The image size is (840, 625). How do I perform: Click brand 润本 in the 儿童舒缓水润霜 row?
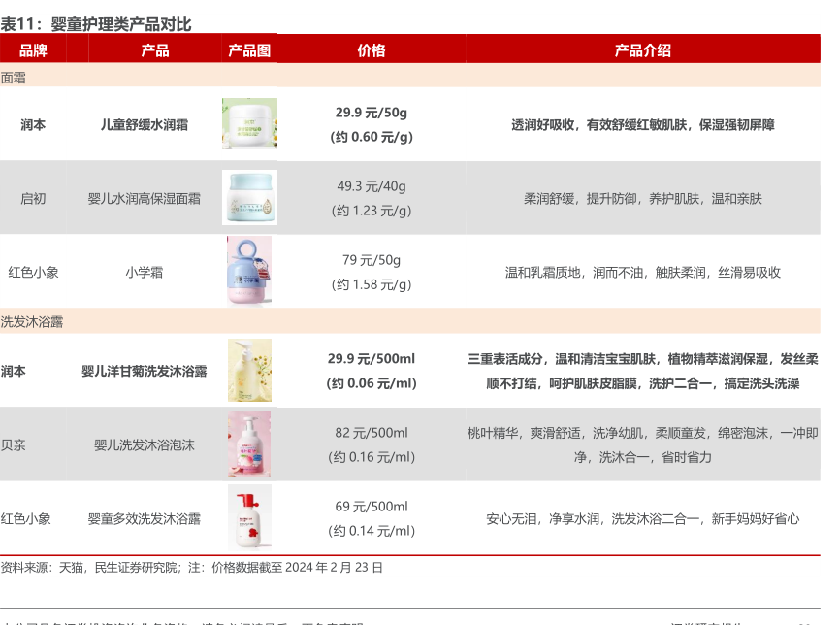point(33,125)
